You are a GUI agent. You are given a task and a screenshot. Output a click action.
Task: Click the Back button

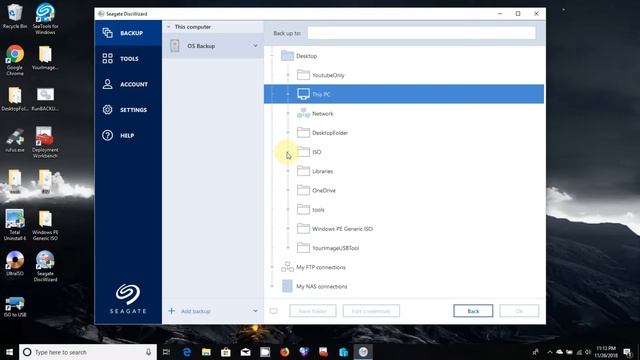pos(473,311)
